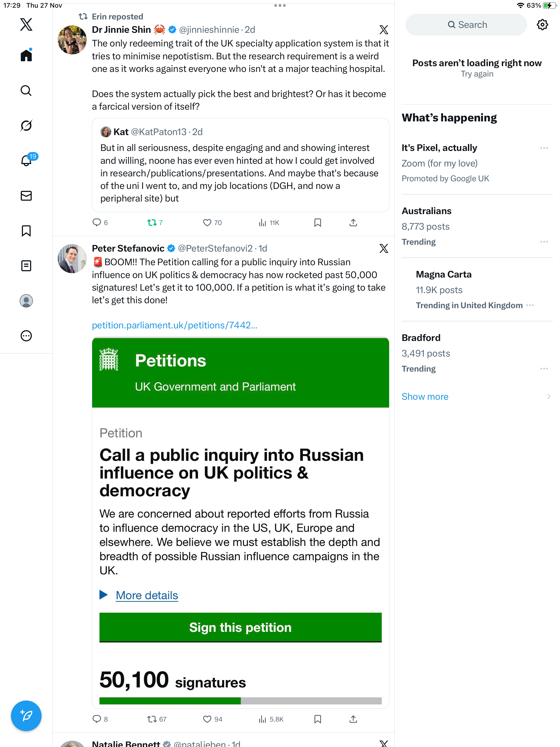Click the petition signatures progress bar
Image resolution: width=560 pixels, height=747 pixels.
point(240,701)
